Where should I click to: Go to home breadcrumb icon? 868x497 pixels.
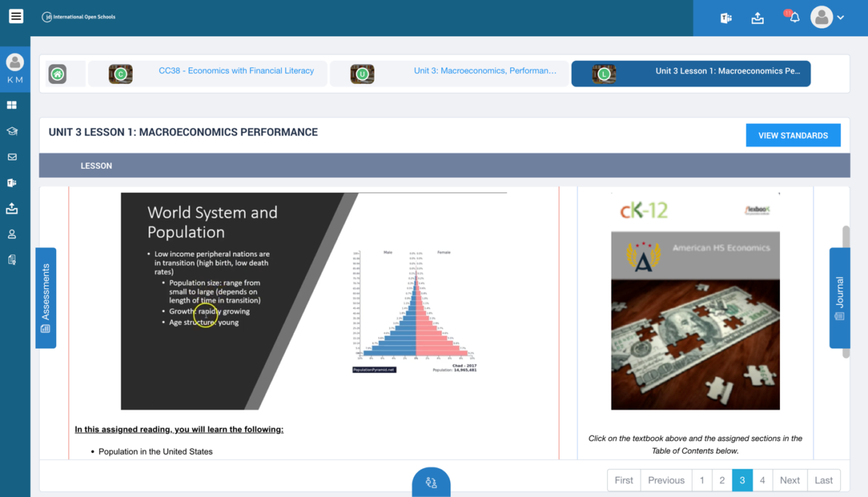click(x=58, y=74)
